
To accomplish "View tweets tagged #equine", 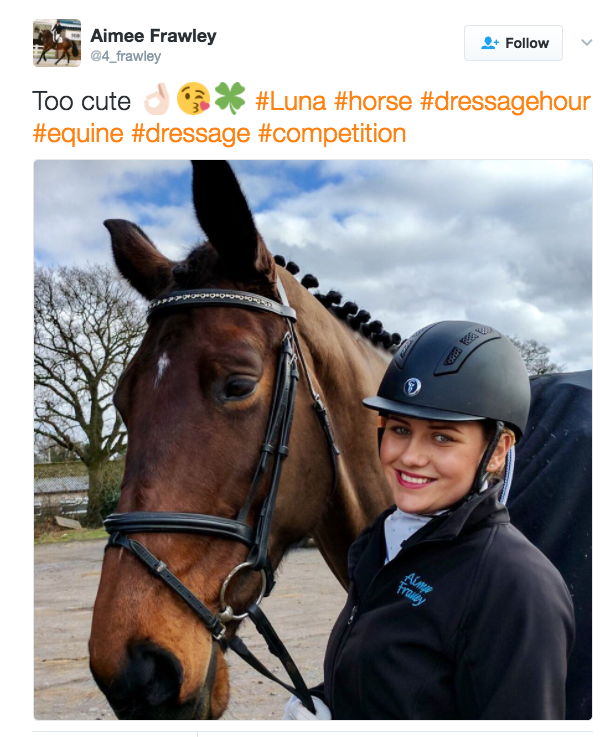I will coord(78,133).
